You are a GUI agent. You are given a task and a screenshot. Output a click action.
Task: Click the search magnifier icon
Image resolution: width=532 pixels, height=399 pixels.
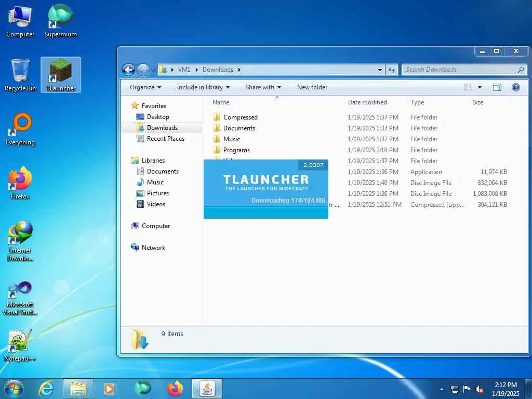[521, 70]
